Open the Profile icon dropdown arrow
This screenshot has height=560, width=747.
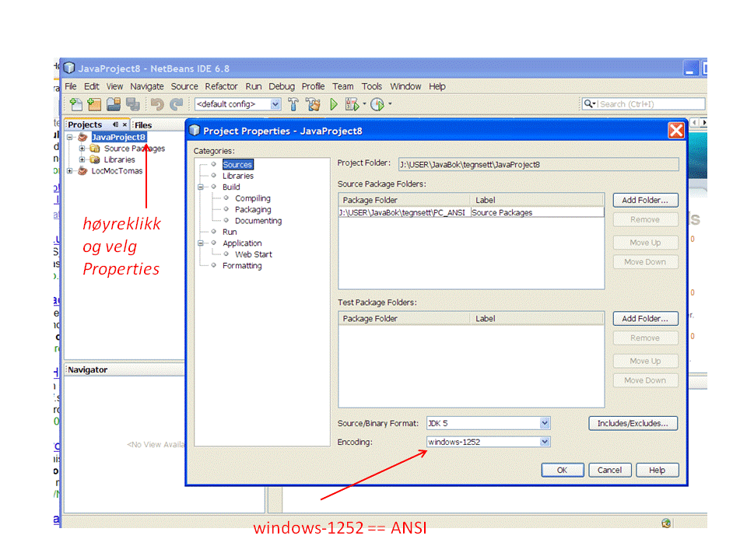[x=390, y=103]
